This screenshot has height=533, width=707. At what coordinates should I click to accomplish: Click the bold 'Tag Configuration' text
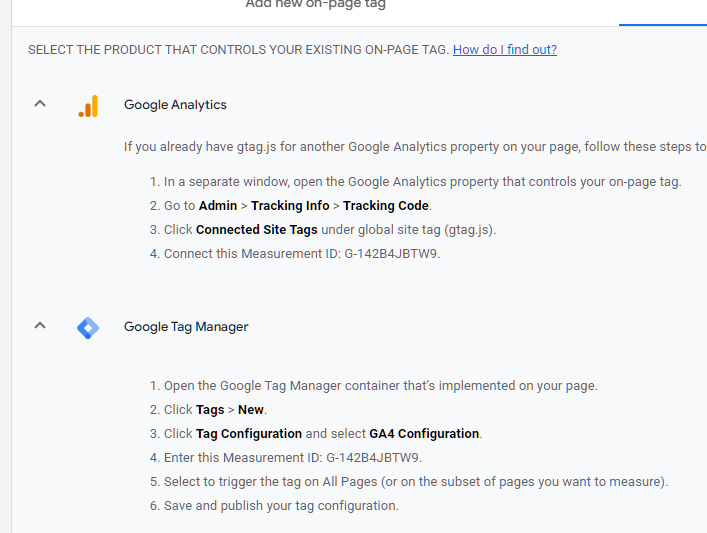(249, 434)
